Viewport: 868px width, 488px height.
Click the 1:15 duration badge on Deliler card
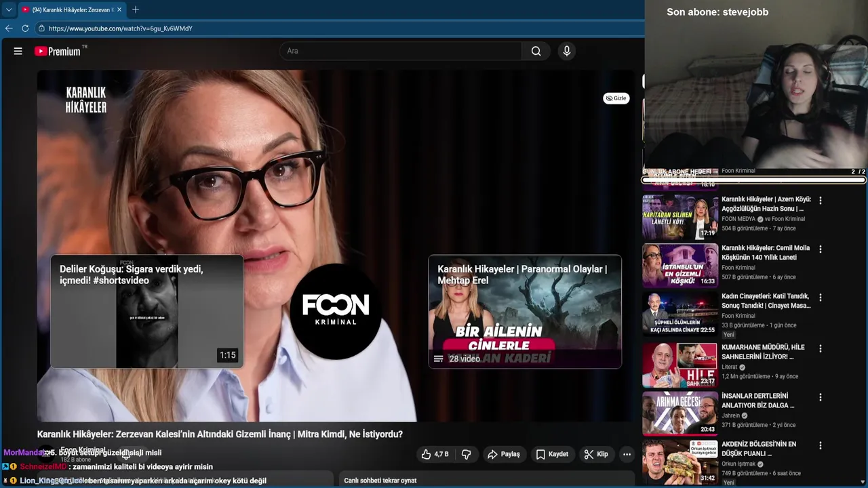228,355
